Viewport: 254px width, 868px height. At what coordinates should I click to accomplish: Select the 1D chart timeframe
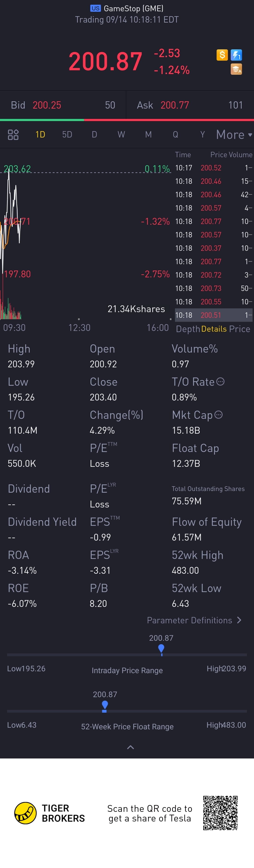(x=40, y=134)
